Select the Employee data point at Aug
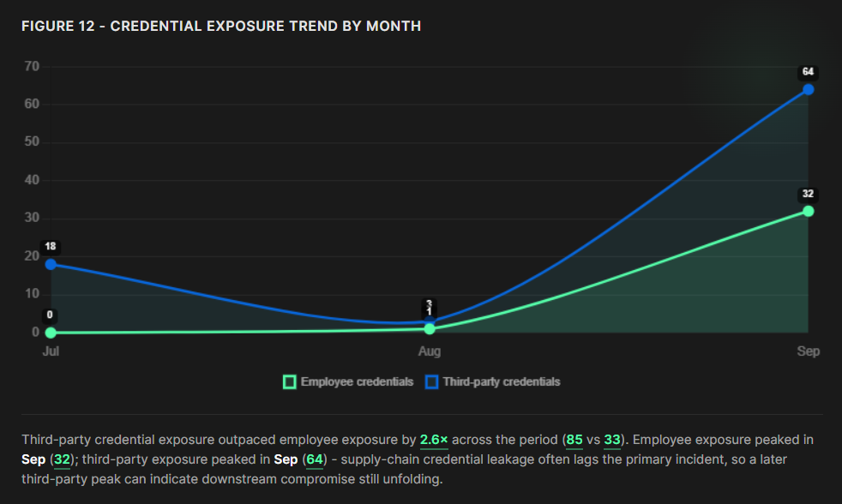 click(x=430, y=329)
